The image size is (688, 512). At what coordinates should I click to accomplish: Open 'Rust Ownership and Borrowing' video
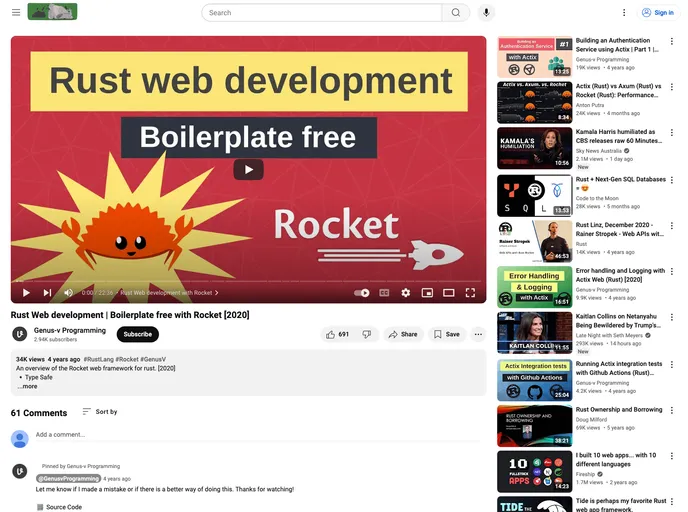point(534,426)
